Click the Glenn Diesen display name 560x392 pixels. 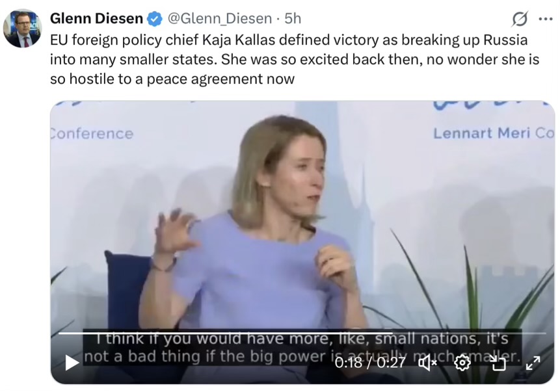96,19
